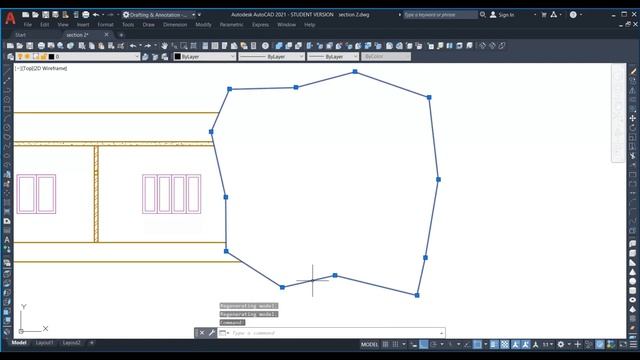Open the Dimension menu

175,25
